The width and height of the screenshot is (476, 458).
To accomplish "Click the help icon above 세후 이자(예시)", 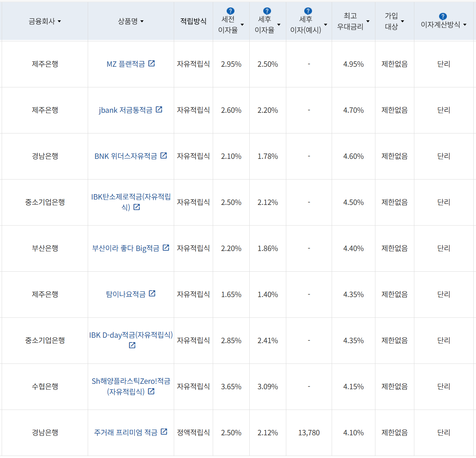I will [307, 11].
